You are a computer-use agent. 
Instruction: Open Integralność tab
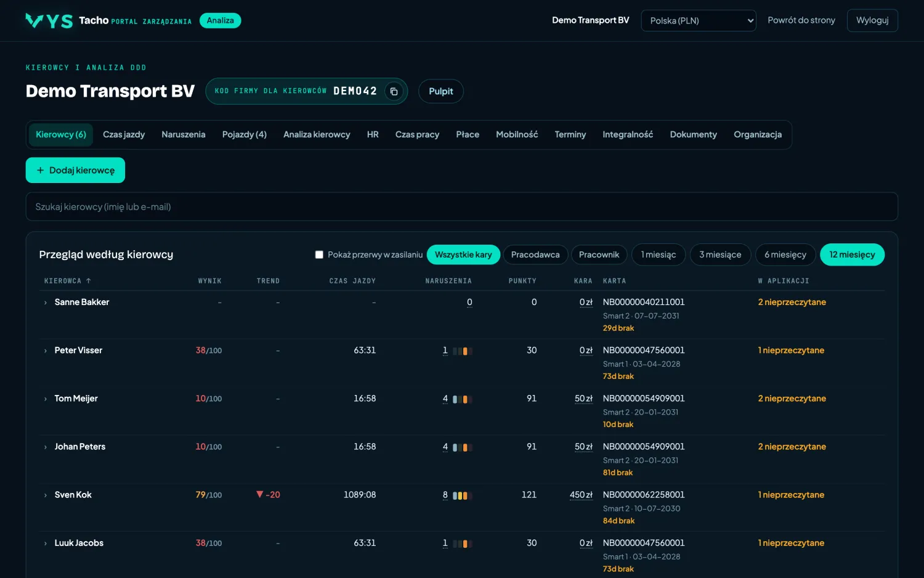[x=628, y=134]
